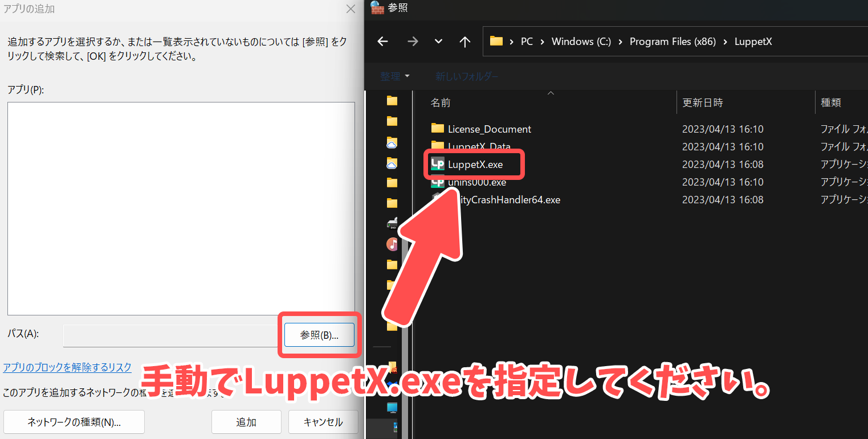Select the unins000.exe file

click(x=477, y=182)
